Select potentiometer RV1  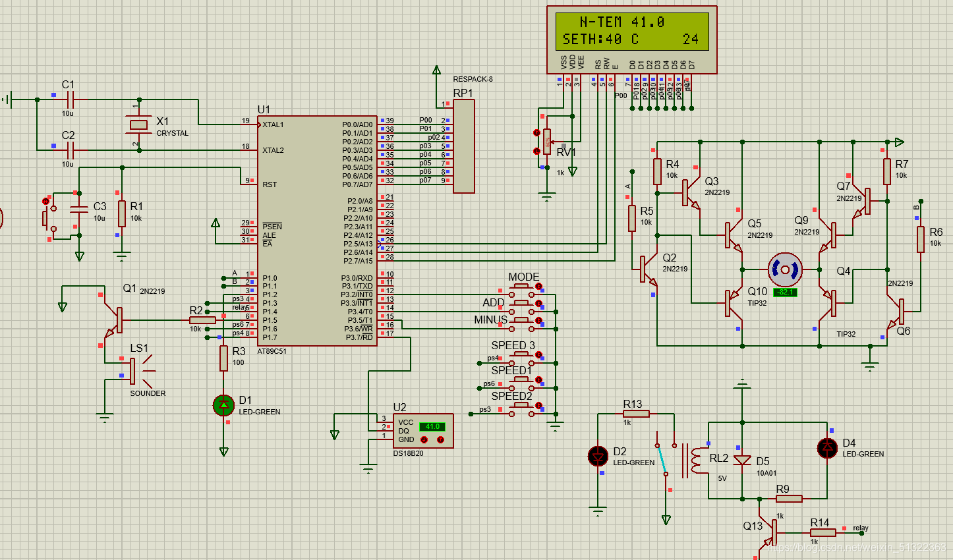point(547,142)
